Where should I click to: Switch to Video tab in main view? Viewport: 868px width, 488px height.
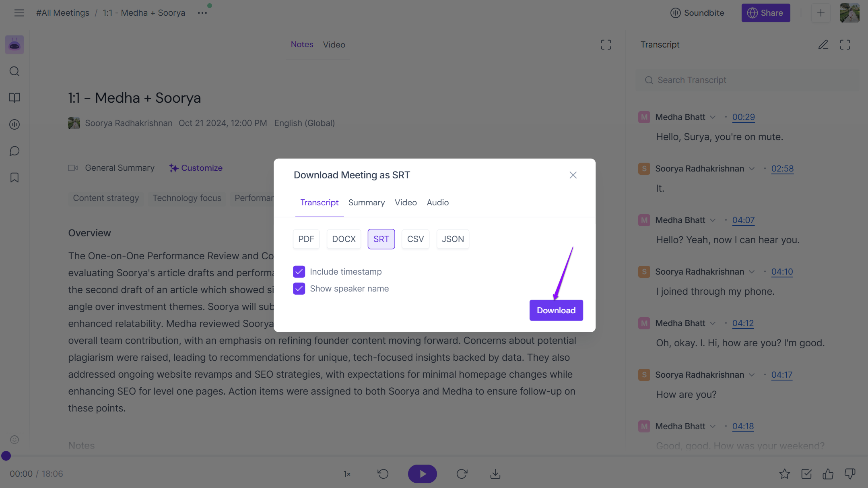pos(333,44)
